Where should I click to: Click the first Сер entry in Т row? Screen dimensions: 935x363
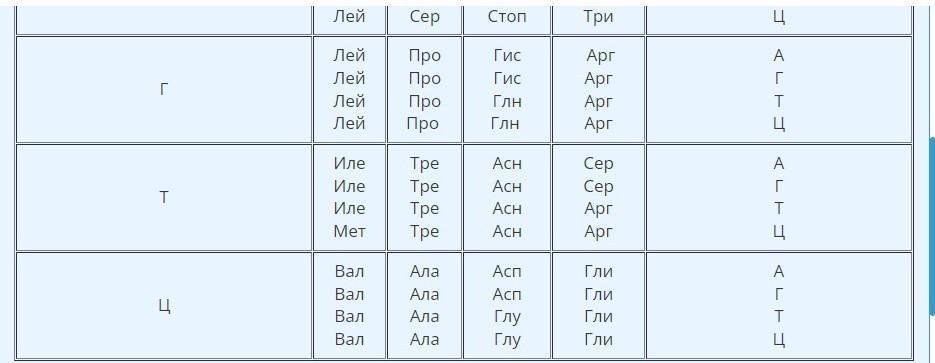[598, 163]
